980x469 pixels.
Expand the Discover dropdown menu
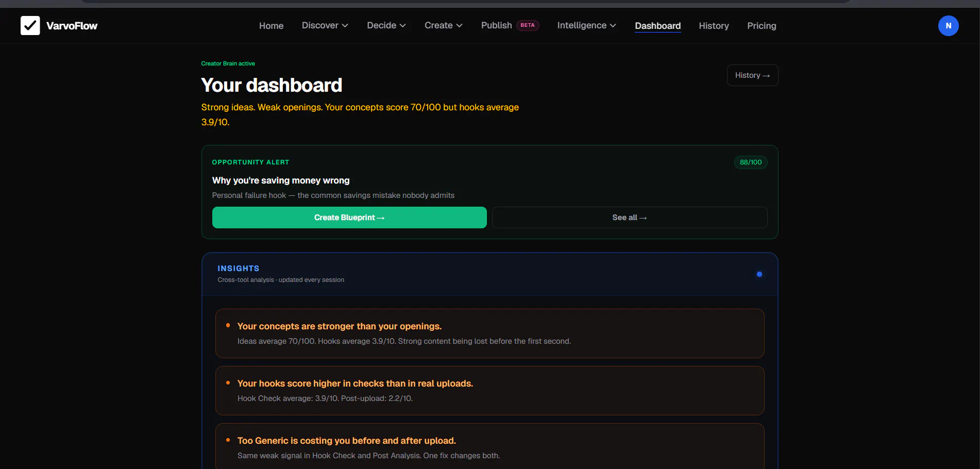(x=325, y=25)
